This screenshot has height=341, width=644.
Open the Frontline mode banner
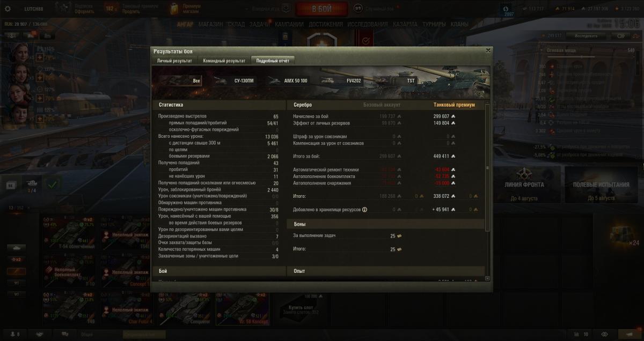coord(524,184)
